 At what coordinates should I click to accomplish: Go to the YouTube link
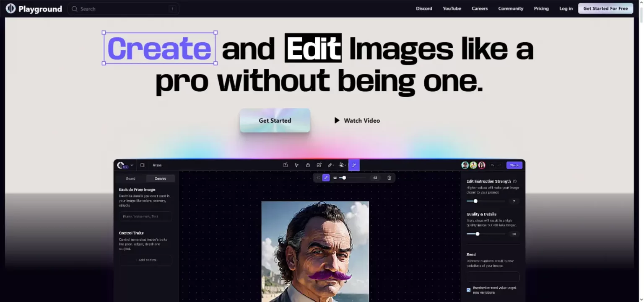(x=452, y=8)
